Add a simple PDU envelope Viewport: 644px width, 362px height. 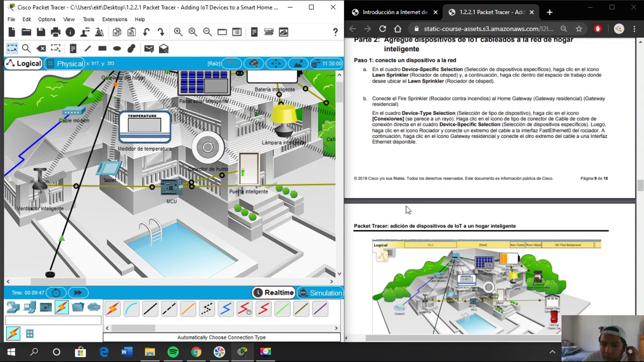149,49
